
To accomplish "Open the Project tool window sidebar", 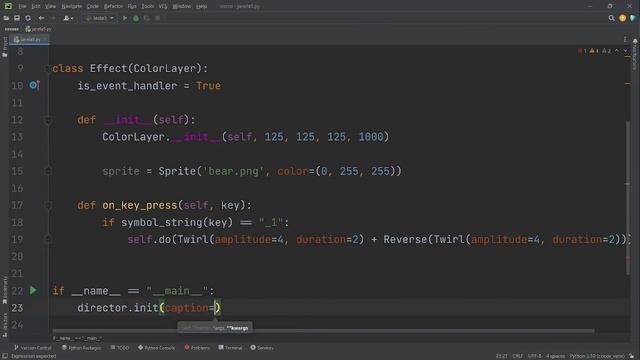I will (x=4, y=46).
